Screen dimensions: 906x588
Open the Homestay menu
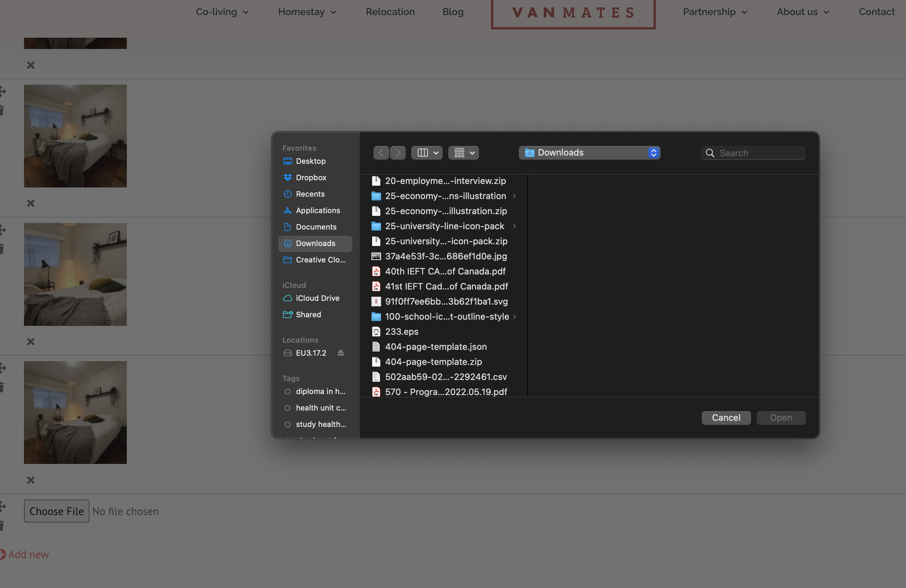[x=307, y=12]
